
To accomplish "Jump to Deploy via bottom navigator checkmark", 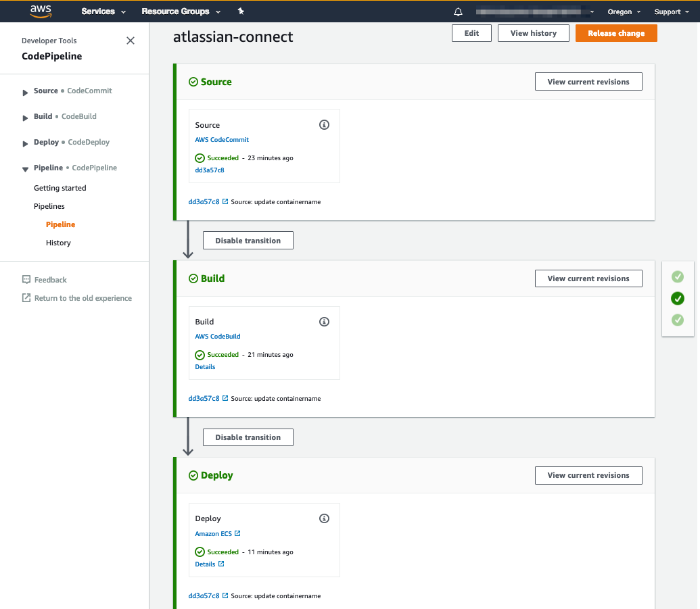I will point(678,320).
